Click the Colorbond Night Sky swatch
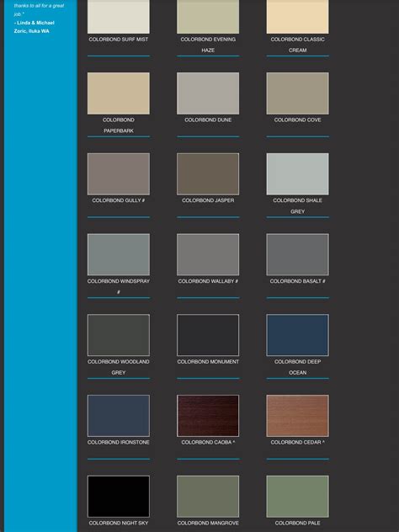 tap(119, 497)
